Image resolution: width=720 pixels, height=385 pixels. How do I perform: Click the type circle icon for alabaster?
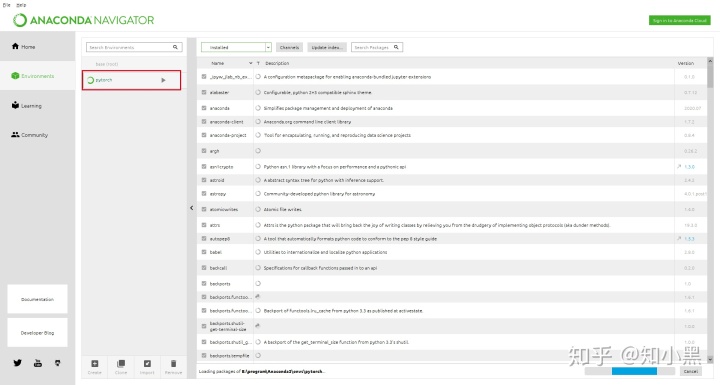click(258, 92)
